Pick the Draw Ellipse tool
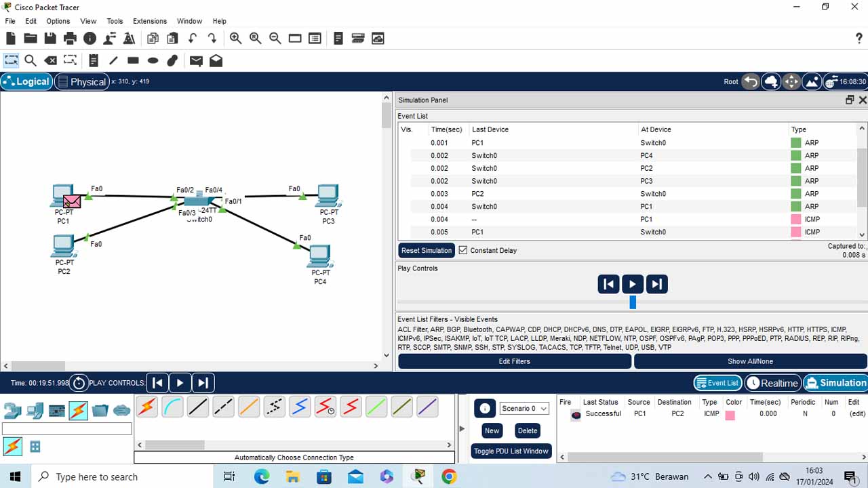Image resolution: width=868 pixels, height=488 pixels. point(153,60)
